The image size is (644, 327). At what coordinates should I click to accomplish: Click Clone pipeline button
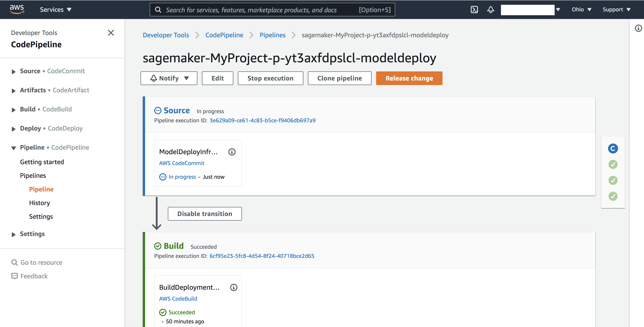(340, 78)
